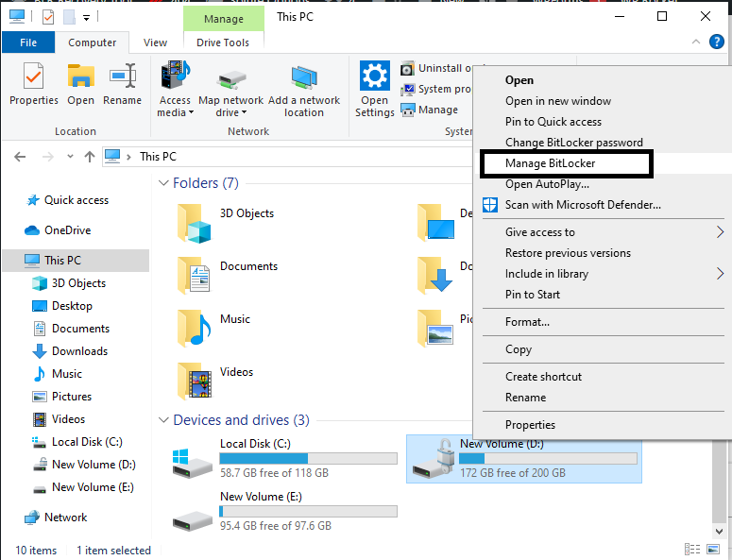Click System properties in the ribbon
The image size is (732, 560).
[x=436, y=89]
